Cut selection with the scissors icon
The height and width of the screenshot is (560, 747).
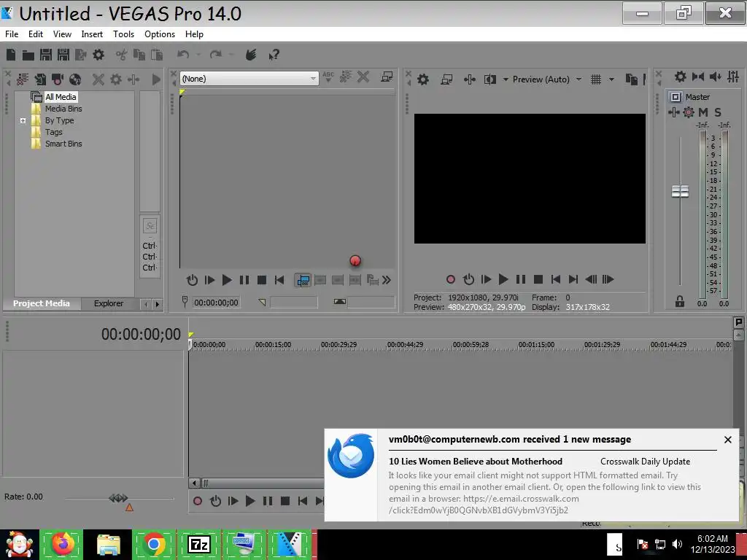[x=122, y=55]
